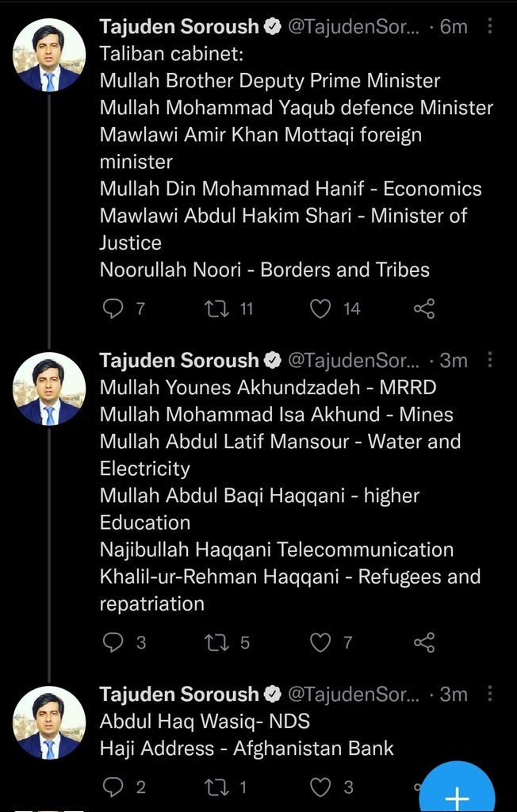Image resolution: width=517 pixels, height=812 pixels.
Task: Reply to the Mullah Younes Akhundzadeh tweet
Action: click(113, 642)
